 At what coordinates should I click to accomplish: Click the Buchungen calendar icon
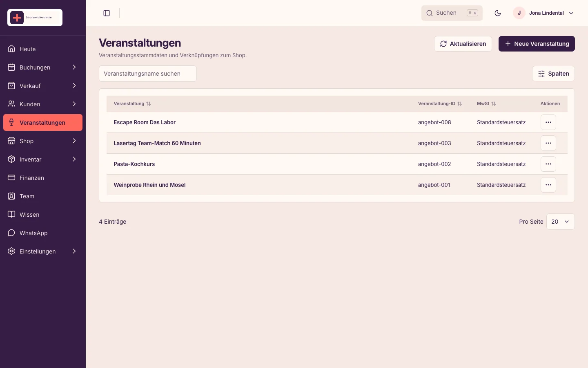pyautogui.click(x=11, y=67)
